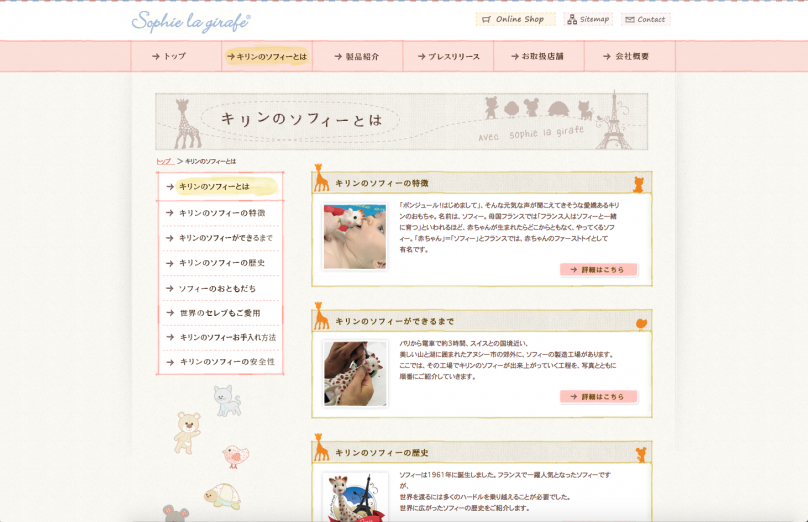Click 詳細はこちら button in 特徴 section
The width and height of the screenshot is (808, 522).
[x=599, y=270]
